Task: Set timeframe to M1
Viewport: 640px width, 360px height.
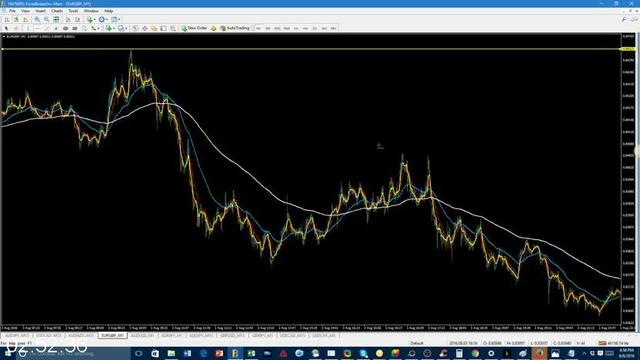Action: tap(258, 28)
